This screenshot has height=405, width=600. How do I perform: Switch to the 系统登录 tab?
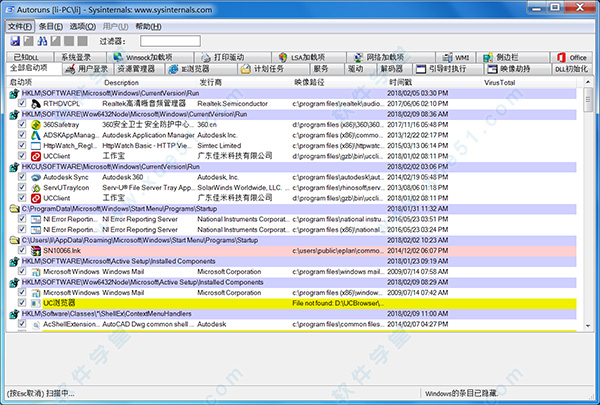click(80, 57)
